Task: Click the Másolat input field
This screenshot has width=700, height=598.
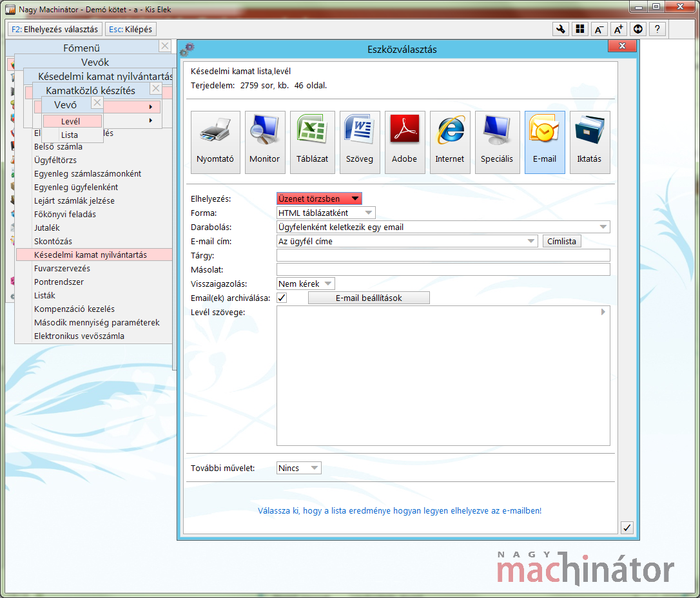Action: click(443, 269)
